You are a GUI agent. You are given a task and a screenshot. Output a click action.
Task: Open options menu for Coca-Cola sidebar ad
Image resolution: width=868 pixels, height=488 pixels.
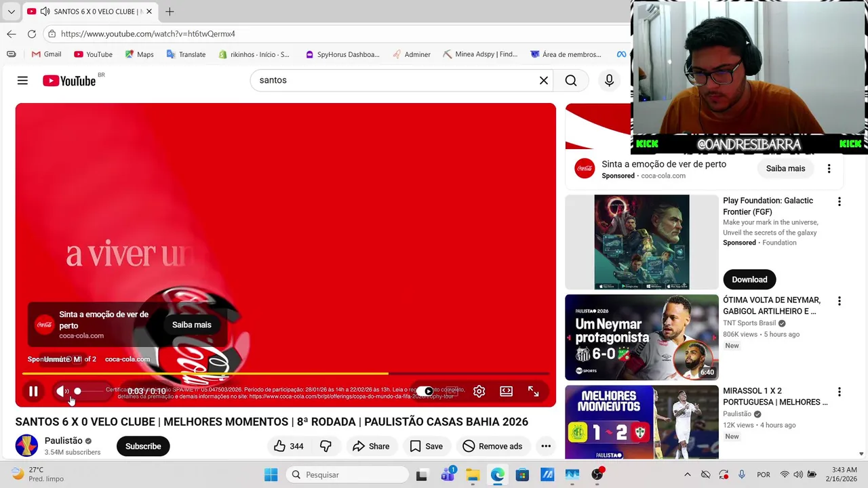[829, 168]
